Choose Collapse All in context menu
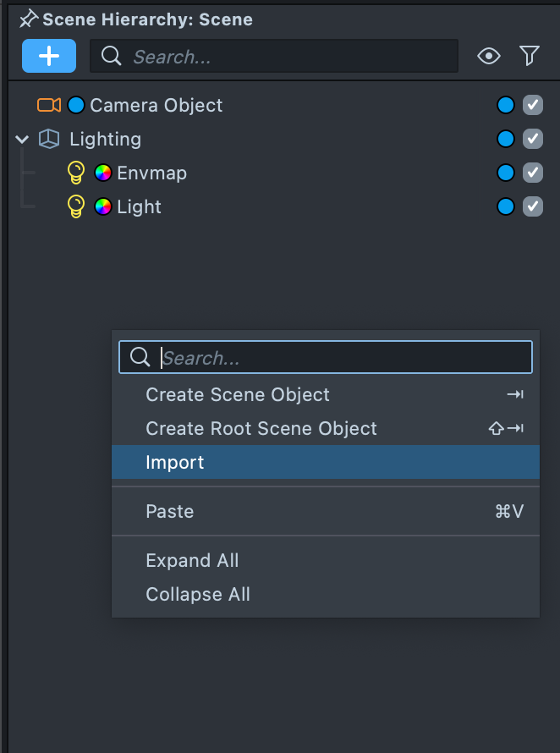The width and height of the screenshot is (560, 753). point(198,594)
